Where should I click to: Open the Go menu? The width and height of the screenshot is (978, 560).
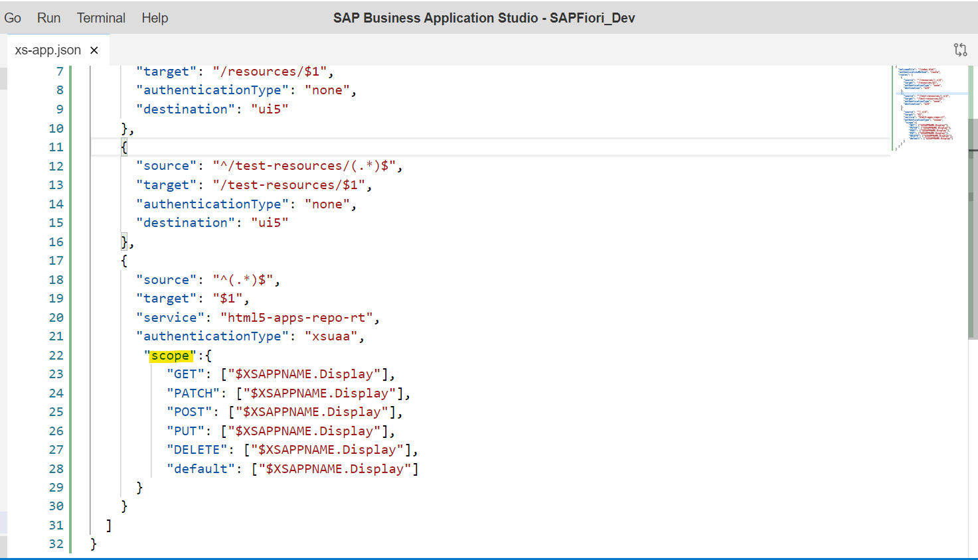(13, 18)
